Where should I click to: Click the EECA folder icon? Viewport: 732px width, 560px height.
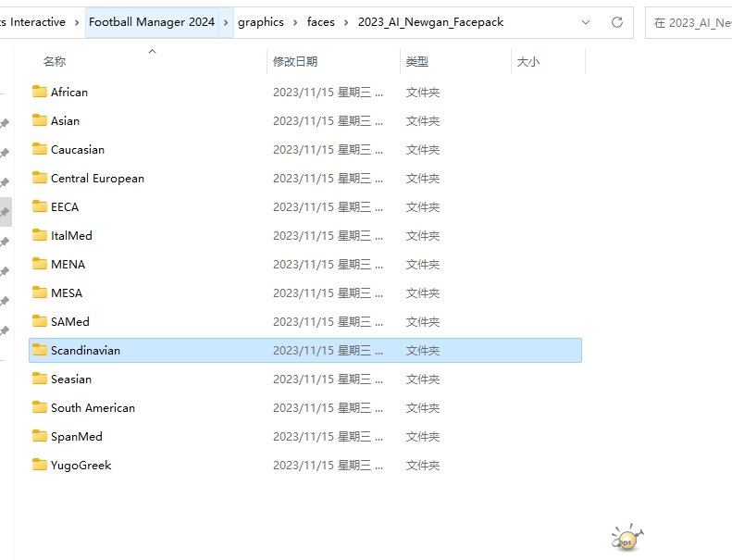click(x=40, y=206)
